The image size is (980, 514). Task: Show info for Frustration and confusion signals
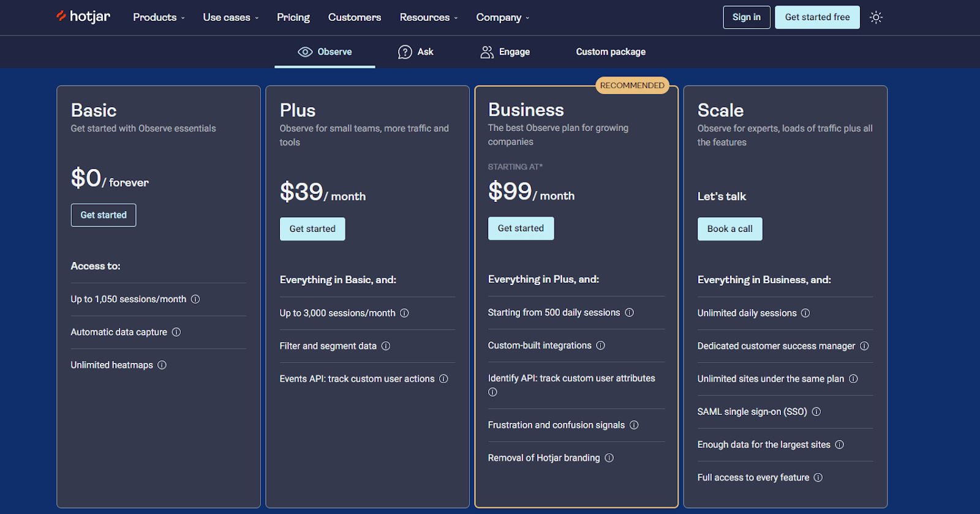click(634, 425)
